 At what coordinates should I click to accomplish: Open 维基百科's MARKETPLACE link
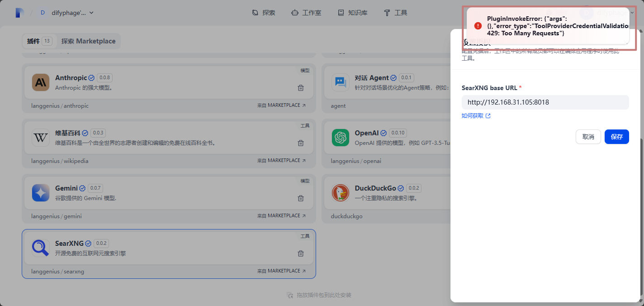pyautogui.click(x=281, y=161)
